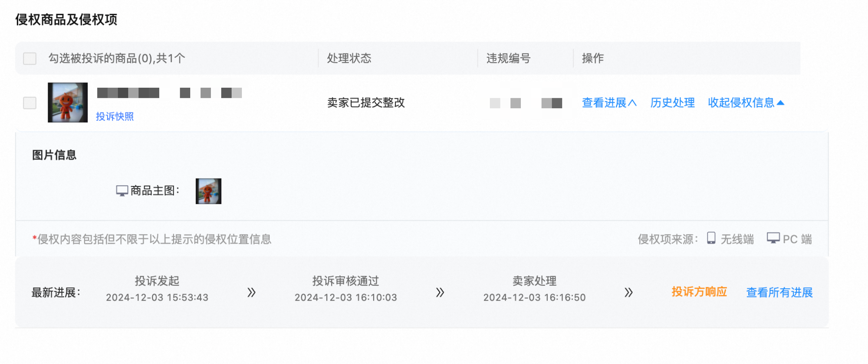This screenshot has height=364, width=868.
Task: Open the product thumbnail next to 投诉快照
Action: [68, 103]
